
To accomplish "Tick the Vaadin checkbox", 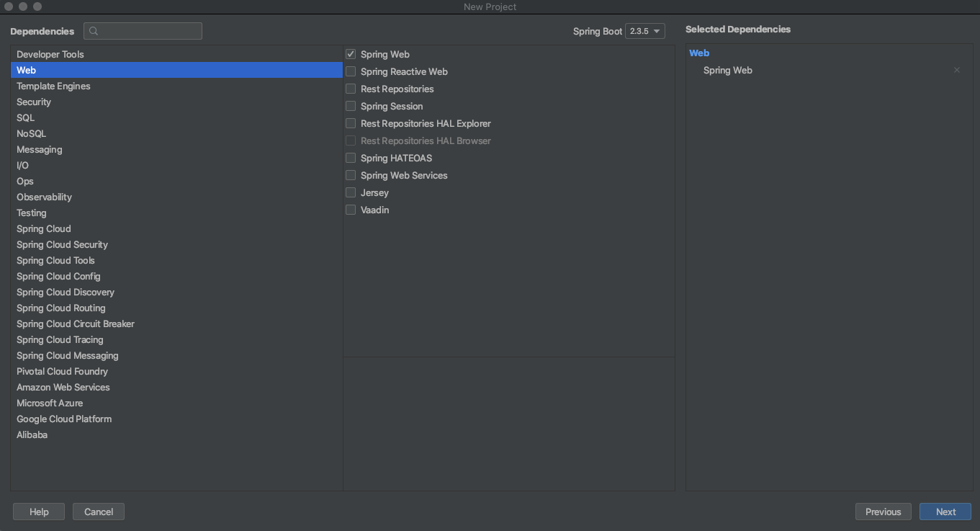I will tap(351, 210).
